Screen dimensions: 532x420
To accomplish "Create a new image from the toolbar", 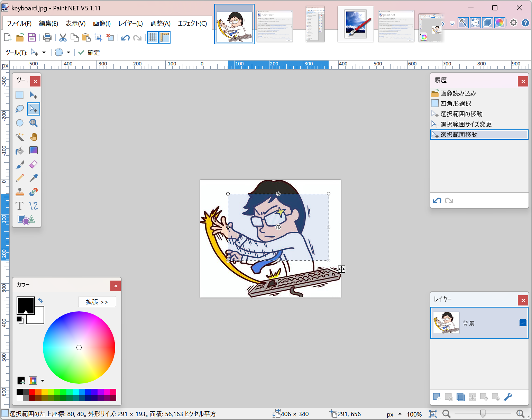I will (x=8, y=37).
